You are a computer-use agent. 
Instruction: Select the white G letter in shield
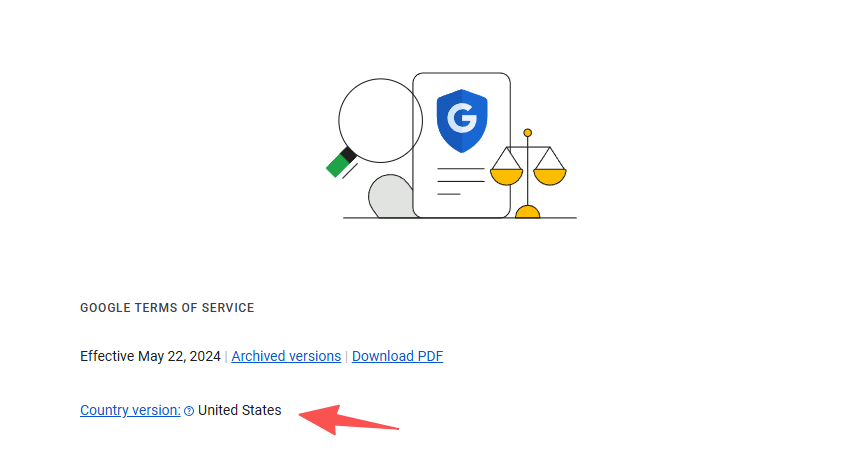coord(462,118)
